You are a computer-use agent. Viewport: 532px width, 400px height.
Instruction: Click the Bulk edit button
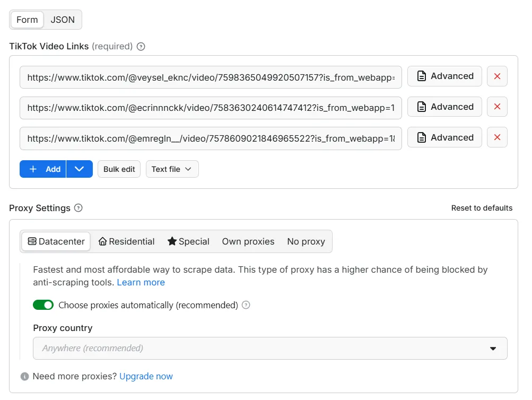[119, 169]
